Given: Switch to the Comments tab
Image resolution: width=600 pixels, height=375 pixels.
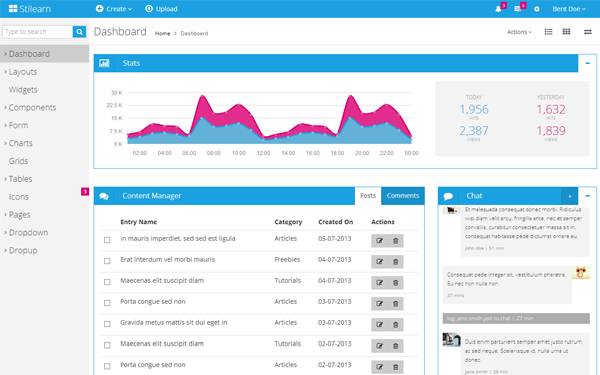Looking at the screenshot, I should (x=403, y=196).
